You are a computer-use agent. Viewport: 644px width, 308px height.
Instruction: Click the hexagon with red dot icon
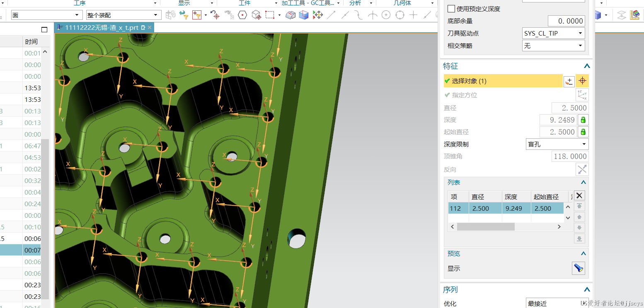pyautogui.click(x=242, y=15)
